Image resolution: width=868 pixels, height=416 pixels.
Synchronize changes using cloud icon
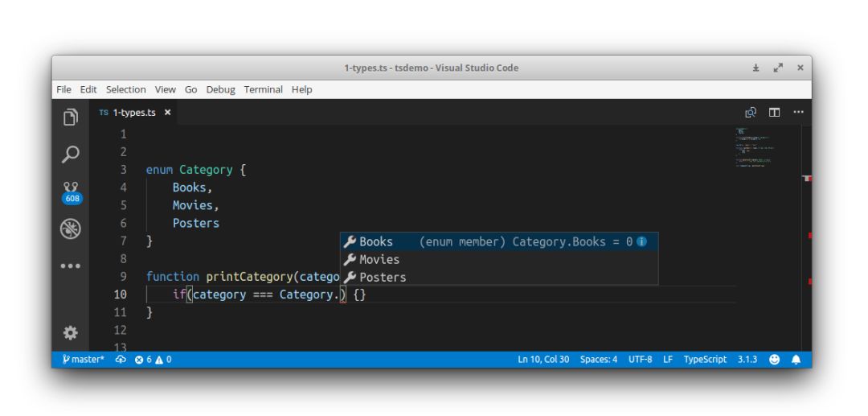coord(121,360)
